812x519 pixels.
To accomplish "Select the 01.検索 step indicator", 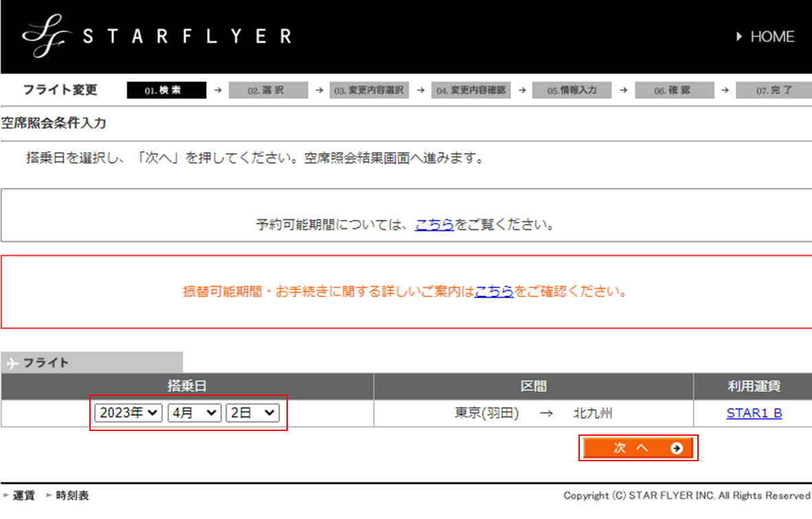I will [166, 90].
